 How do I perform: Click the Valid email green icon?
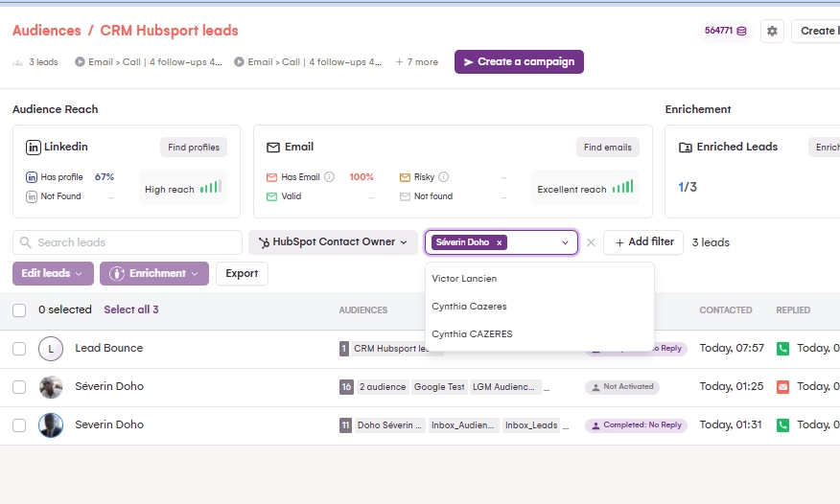(x=271, y=196)
